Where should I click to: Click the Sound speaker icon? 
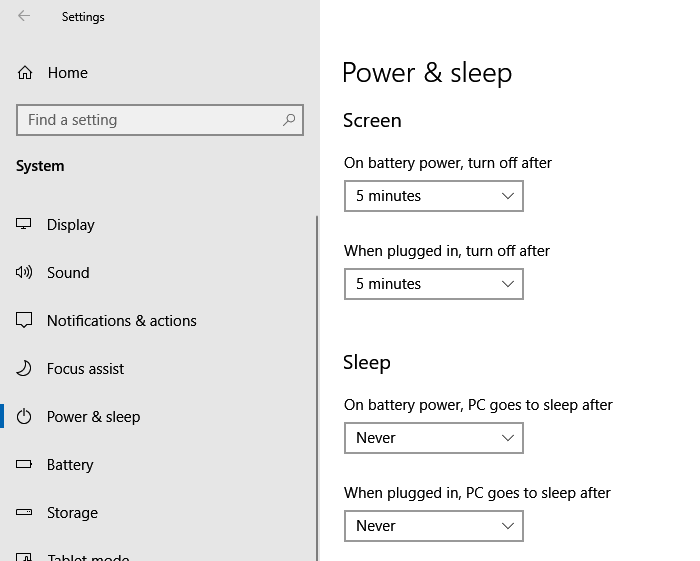coord(24,272)
